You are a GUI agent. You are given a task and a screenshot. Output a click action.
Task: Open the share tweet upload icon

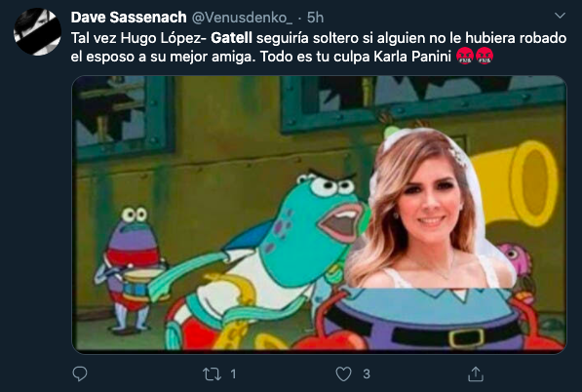(476, 373)
